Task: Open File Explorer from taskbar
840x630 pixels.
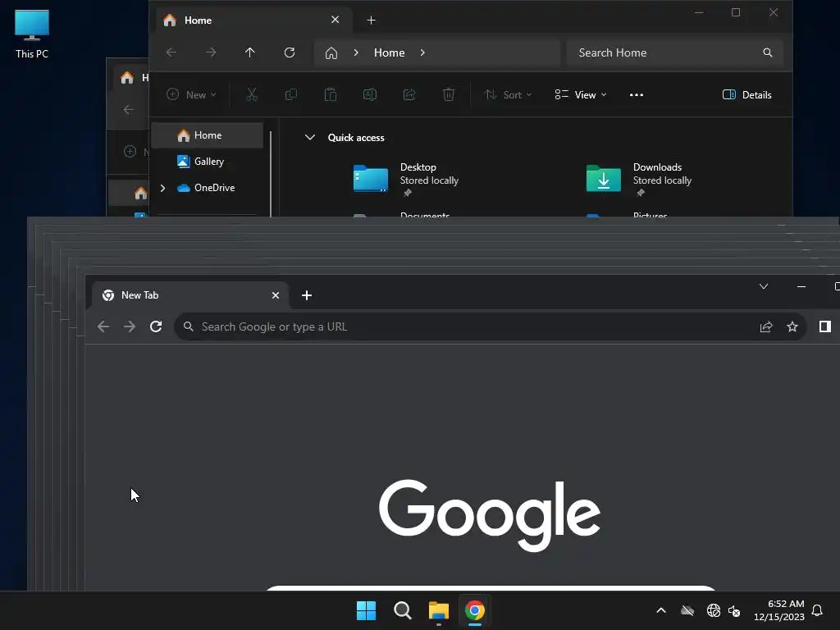Action: click(x=439, y=610)
